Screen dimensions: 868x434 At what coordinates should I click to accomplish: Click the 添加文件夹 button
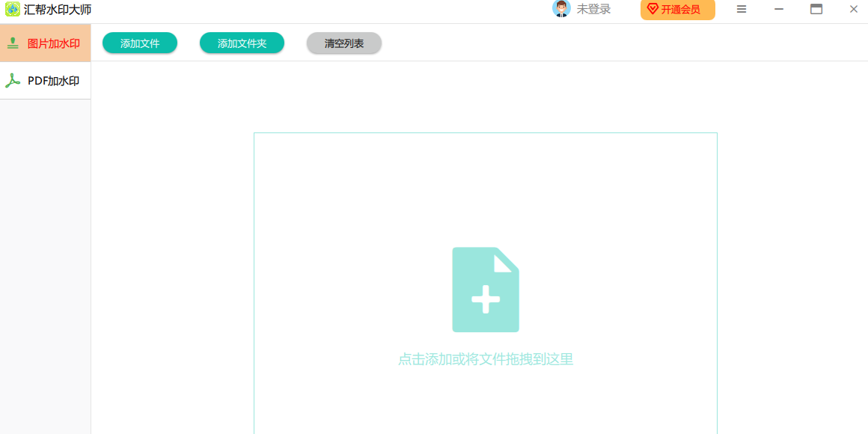(x=242, y=43)
